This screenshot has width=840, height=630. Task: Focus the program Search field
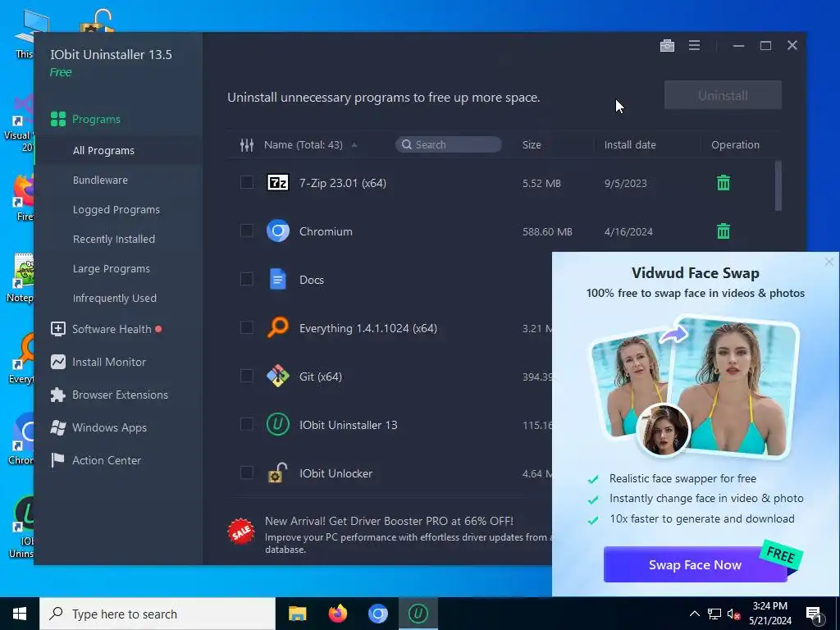tap(449, 144)
